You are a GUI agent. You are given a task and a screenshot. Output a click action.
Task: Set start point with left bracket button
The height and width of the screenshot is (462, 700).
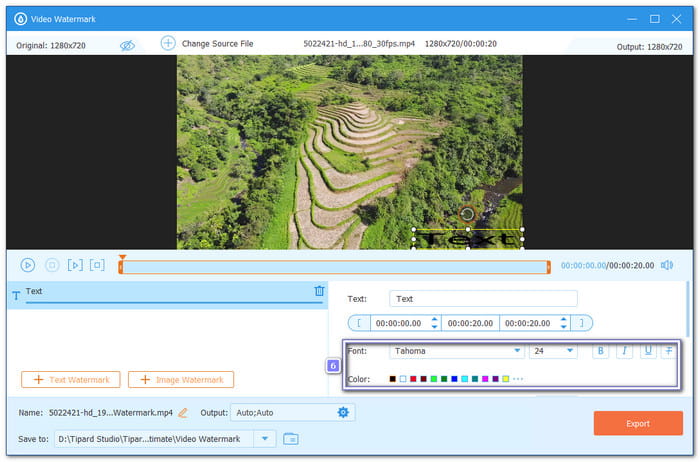pos(359,323)
